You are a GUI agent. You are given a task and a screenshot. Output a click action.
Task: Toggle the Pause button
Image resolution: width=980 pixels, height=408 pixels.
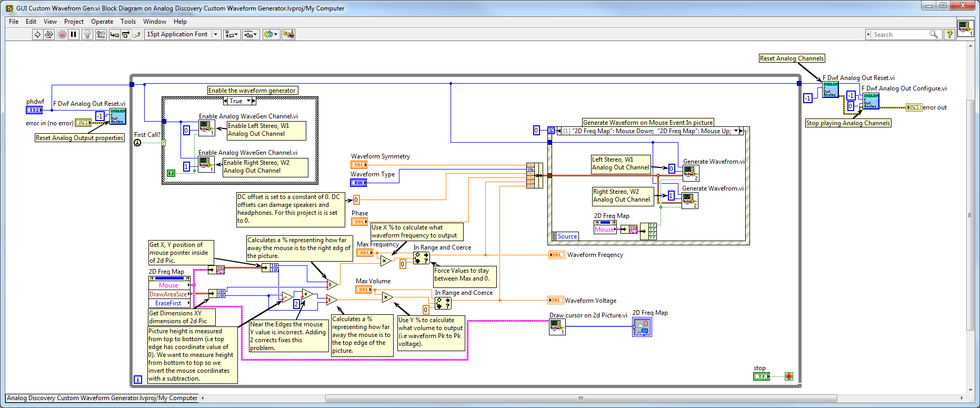tap(74, 34)
